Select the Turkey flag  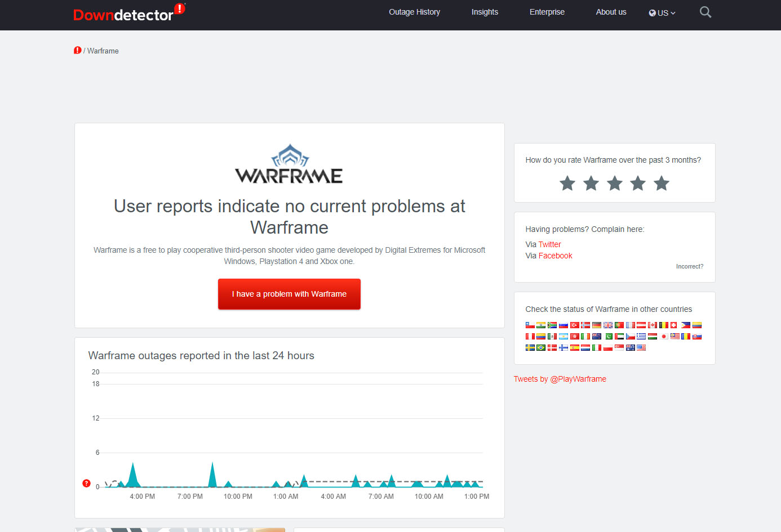(x=575, y=325)
